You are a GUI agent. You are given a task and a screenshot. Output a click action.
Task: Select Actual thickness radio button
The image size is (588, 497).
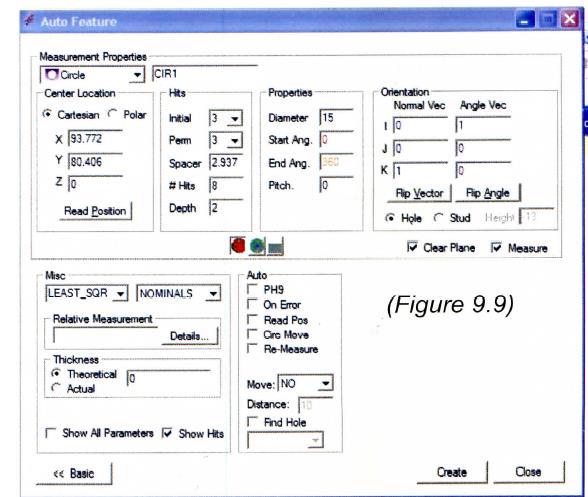56,387
